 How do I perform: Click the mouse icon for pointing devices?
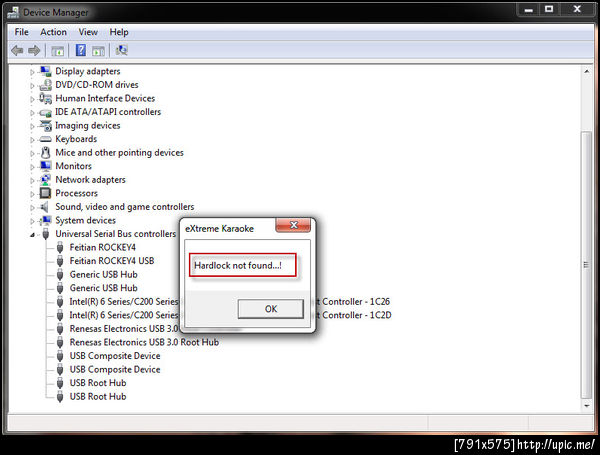coord(46,153)
